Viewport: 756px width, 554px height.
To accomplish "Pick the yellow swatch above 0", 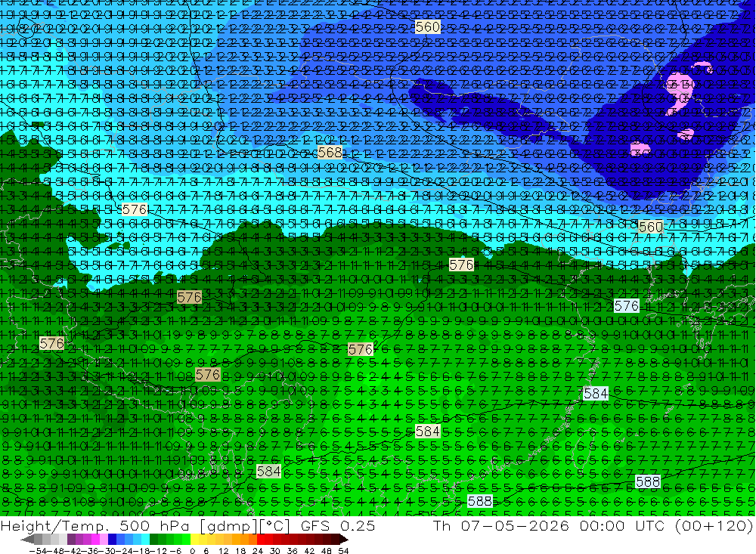I will (195, 540).
